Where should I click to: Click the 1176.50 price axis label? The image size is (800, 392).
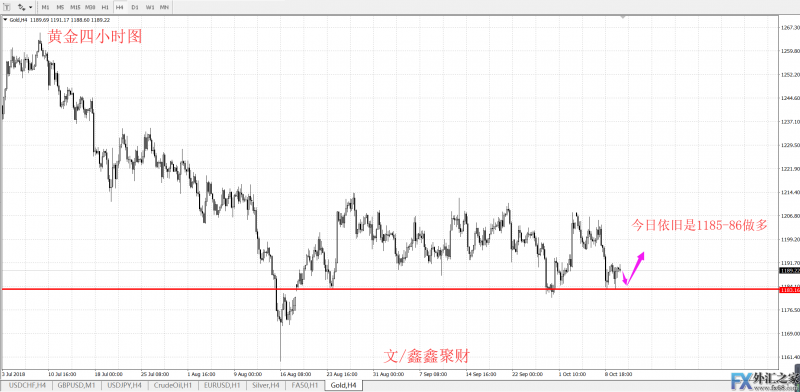790,310
